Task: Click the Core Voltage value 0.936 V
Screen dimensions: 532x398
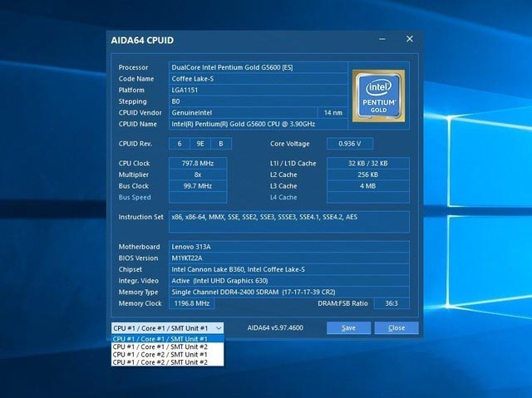Action: point(350,144)
